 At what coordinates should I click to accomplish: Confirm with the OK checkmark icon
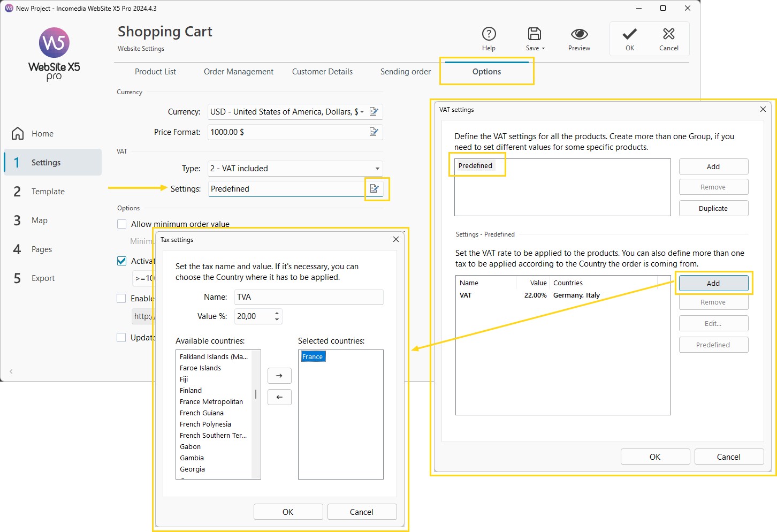(x=630, y=34)
